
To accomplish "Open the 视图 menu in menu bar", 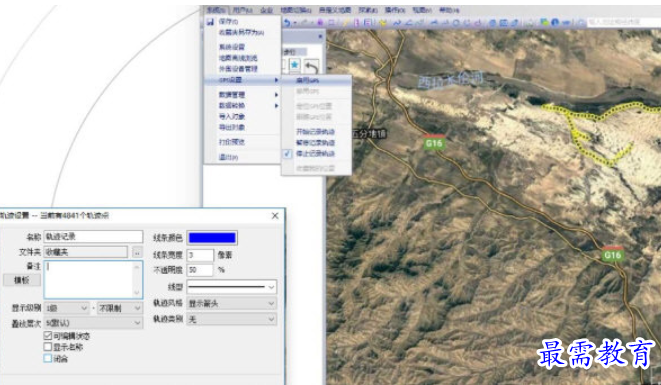I will click(x=422, y=10).
